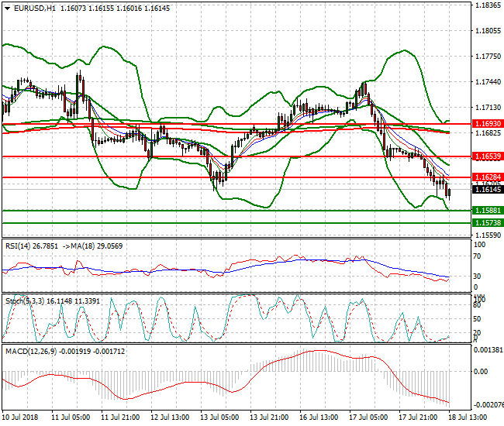The height and width of the screenshot is (426, 504).
Task: Select the green 1.15881 support price tag
Action: [488, 211]
